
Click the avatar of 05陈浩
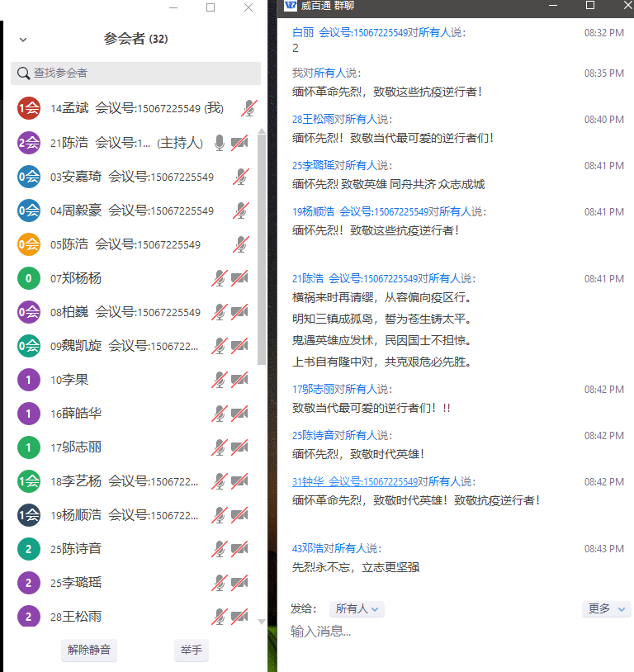pos(29,244)
